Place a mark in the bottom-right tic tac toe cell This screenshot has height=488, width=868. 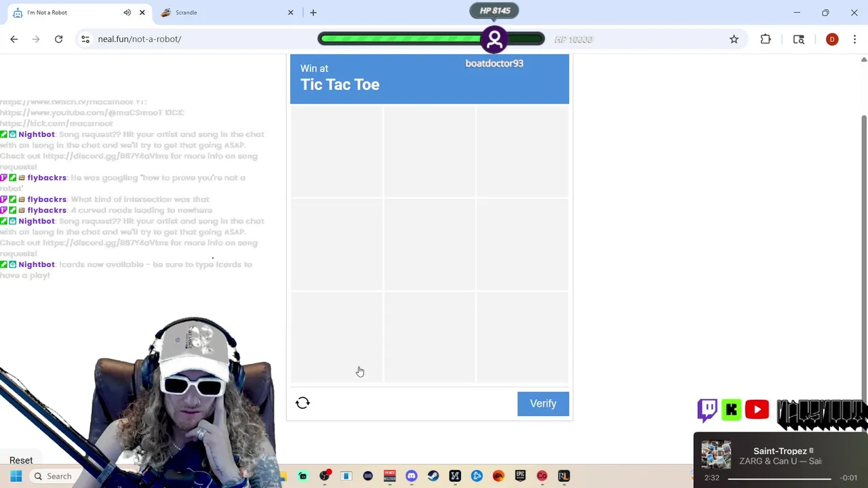click(x=522, y=338)
